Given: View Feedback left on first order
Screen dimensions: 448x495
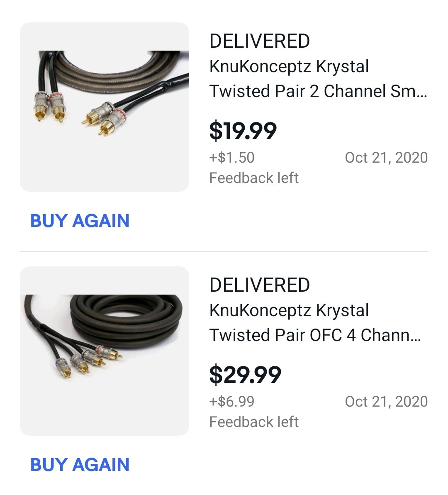Looking at the screenshot, I should [254, 178].
